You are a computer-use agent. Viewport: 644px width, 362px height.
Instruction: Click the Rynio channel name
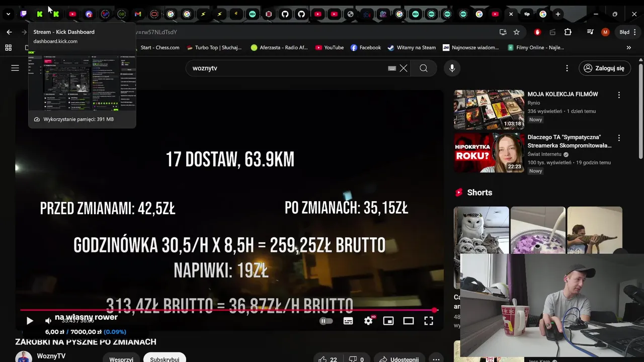click(x=534, y=103)
